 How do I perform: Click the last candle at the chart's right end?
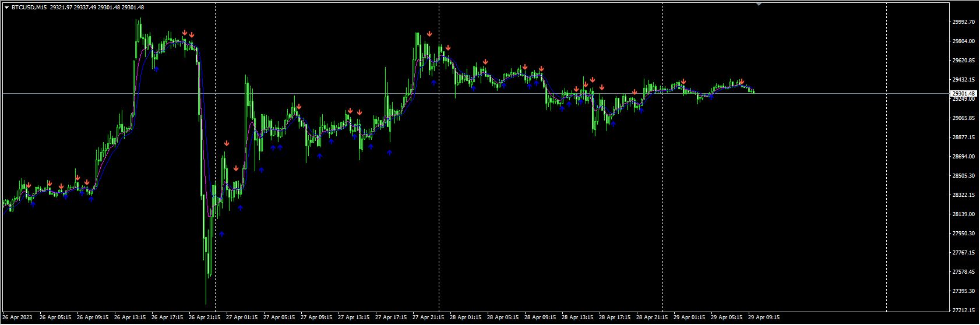pos(753,91)
